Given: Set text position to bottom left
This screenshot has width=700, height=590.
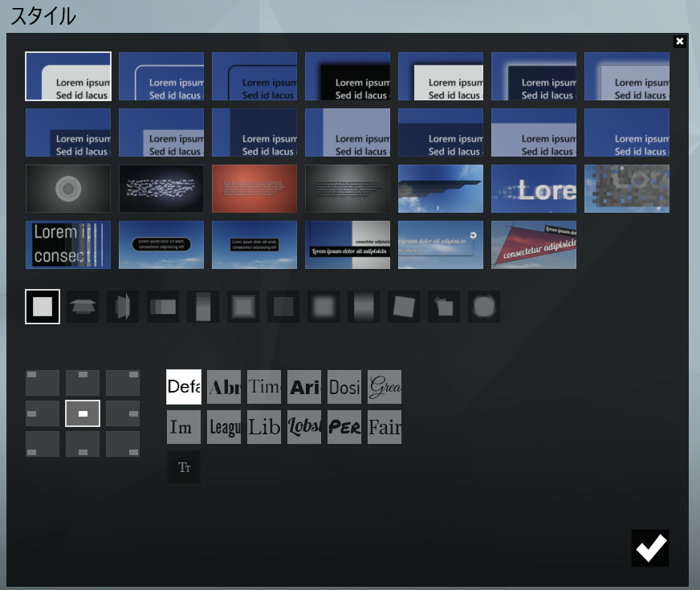Looking at the screenshot, I should click(x=43, y=444).
